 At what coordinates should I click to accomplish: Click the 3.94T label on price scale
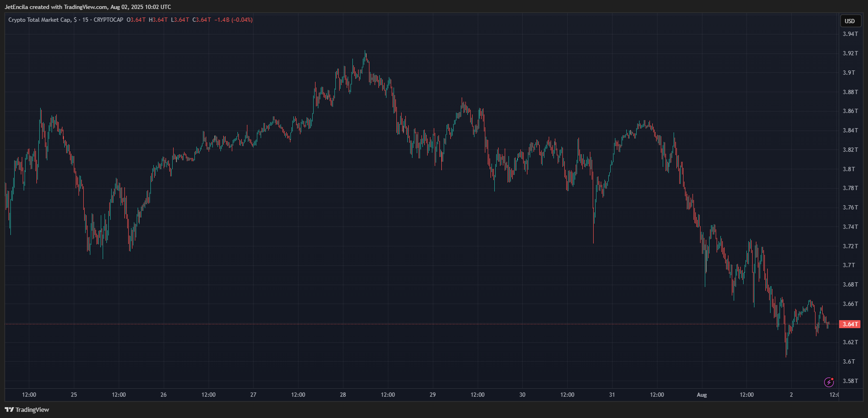[x=850, y=34]
